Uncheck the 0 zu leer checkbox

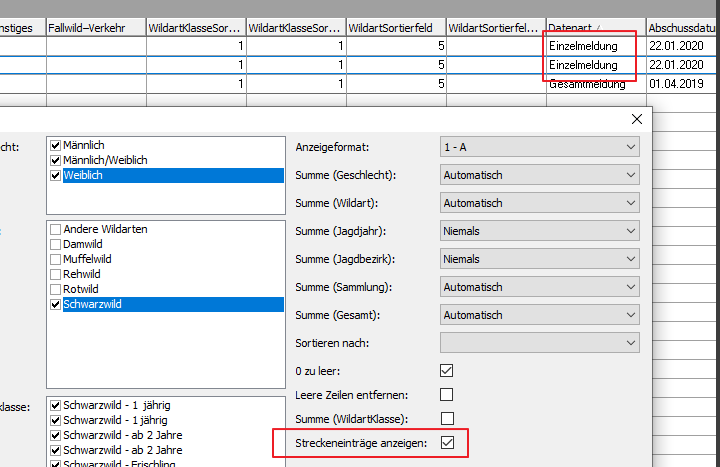point(447,370)
